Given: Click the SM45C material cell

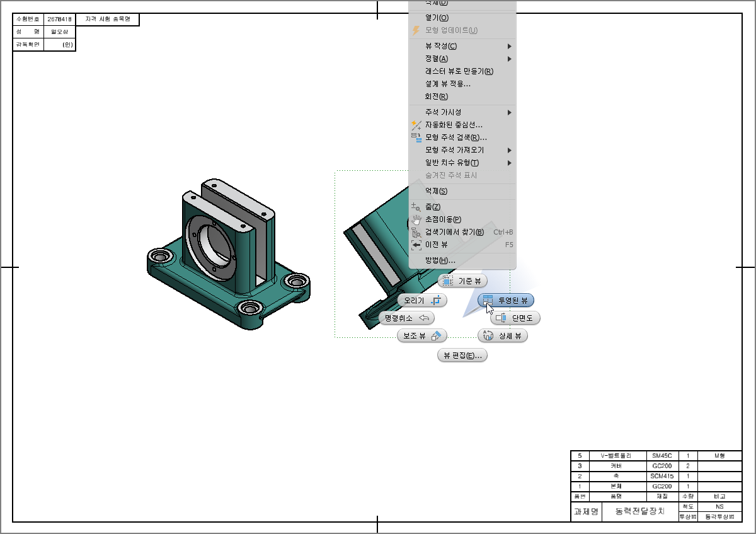Looking at the screenshot, I should [x=662, y=455].
